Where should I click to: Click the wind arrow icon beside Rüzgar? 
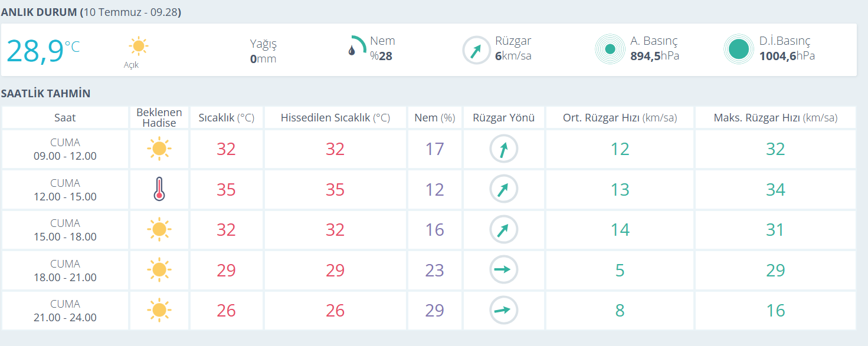476,50
